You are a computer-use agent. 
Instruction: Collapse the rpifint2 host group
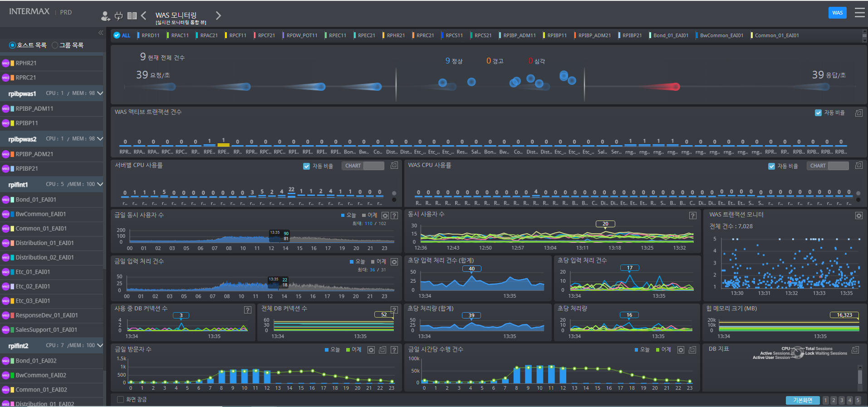pos(100,345)
